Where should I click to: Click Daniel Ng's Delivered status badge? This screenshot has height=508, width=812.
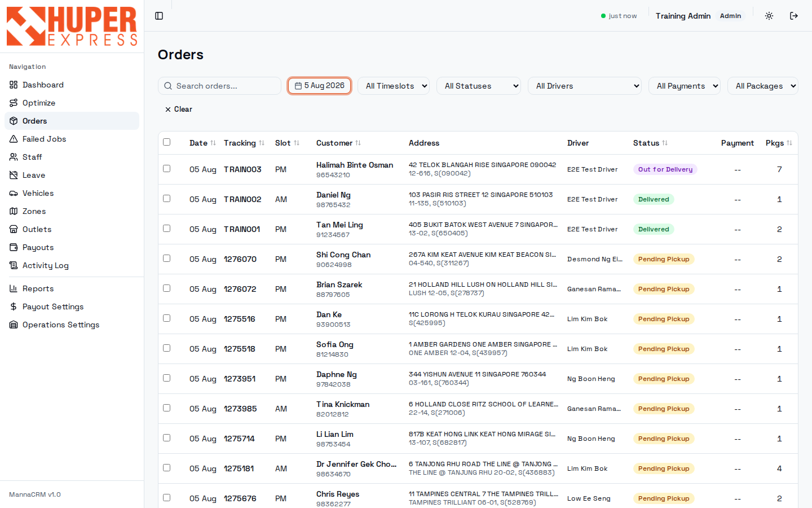(x=654, y=199)
